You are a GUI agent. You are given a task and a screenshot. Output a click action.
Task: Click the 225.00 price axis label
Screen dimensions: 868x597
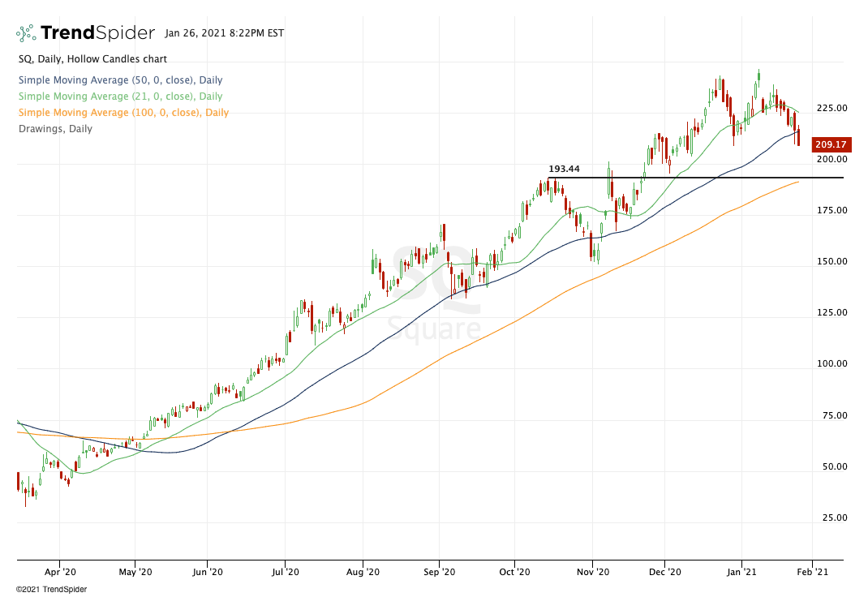829,108
